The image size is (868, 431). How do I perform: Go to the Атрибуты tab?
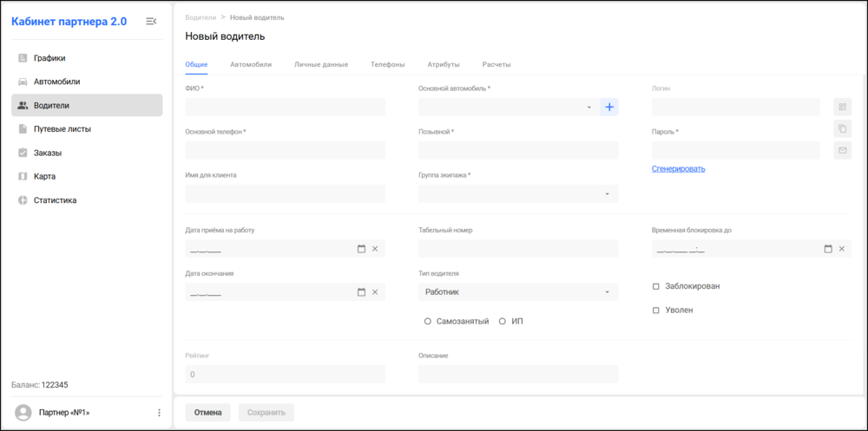[444, 65]
